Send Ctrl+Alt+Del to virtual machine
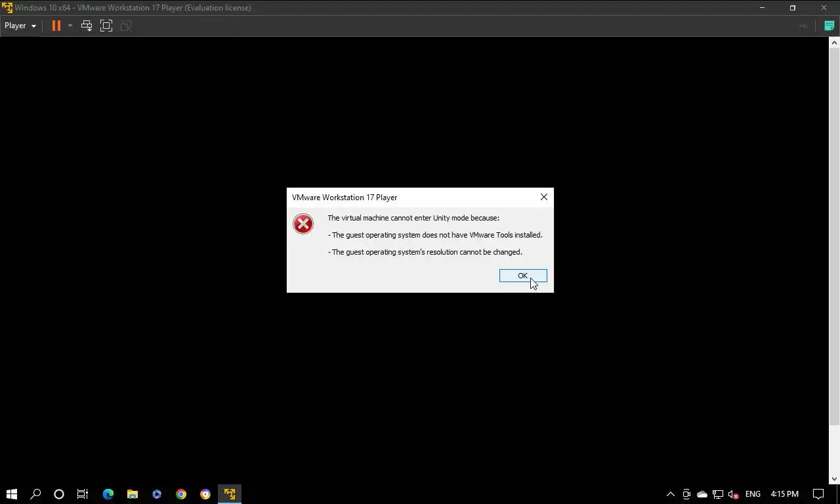Image resolution: width=840 pixels, height=504 pixels. (x=87, y=26)
